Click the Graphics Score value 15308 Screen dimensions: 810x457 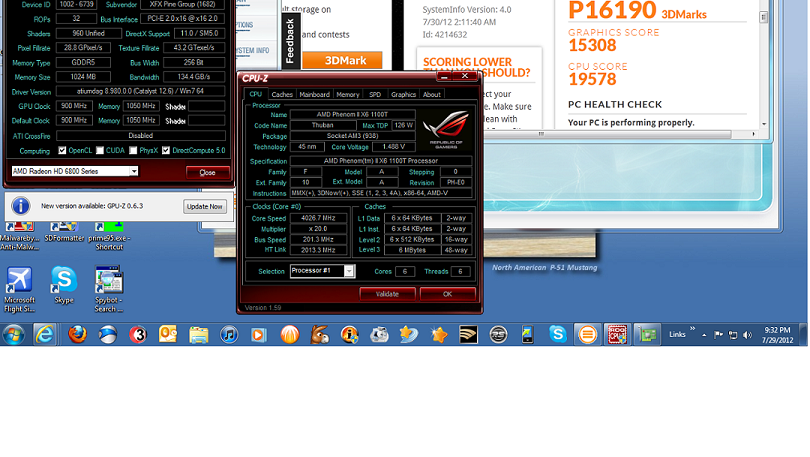pyautogui.click(x=593, y=45)
